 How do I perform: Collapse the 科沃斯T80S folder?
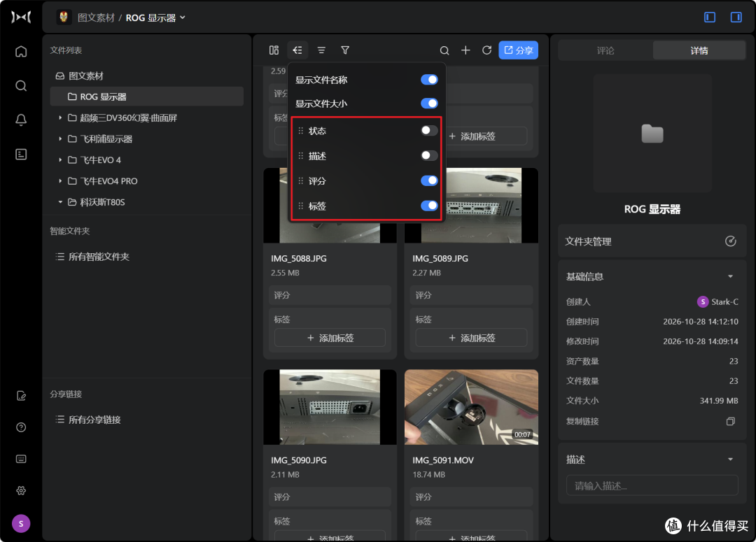[60, 202]
